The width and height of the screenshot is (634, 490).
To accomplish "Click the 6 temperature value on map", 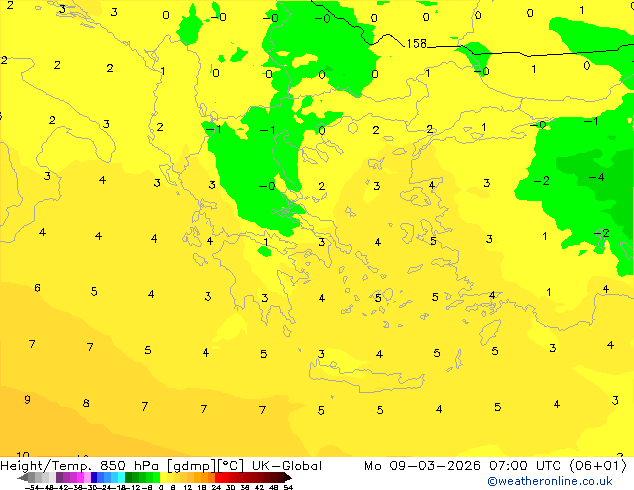I will coord(37,288).
